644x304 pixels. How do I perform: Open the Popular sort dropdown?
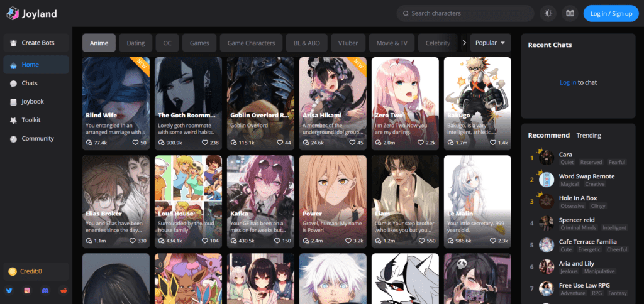pyautogui.click(x=491, y=43)
